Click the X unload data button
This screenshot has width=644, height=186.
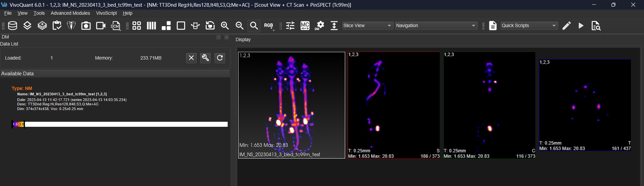coord(191,58)
